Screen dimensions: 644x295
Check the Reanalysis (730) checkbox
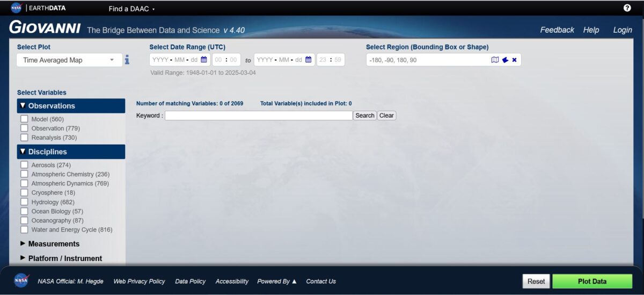click(x=24, y=138)
